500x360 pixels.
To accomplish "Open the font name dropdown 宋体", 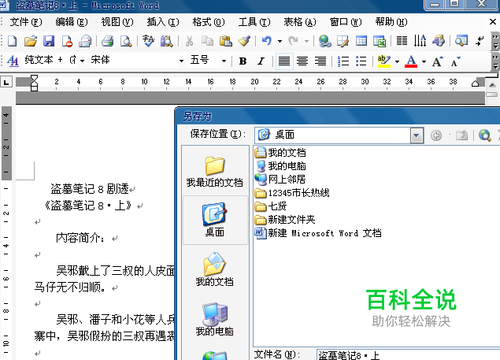I will click(x=181, y=61).
